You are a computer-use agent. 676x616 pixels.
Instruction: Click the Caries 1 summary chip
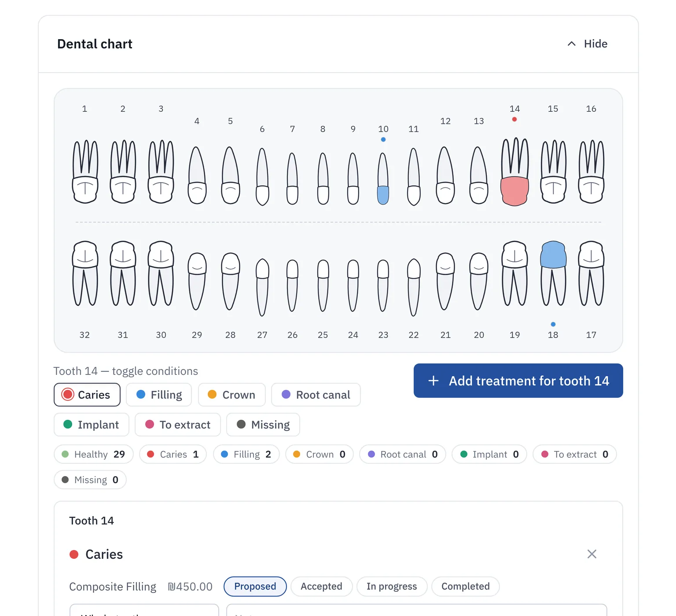click(x=173, y=455)
